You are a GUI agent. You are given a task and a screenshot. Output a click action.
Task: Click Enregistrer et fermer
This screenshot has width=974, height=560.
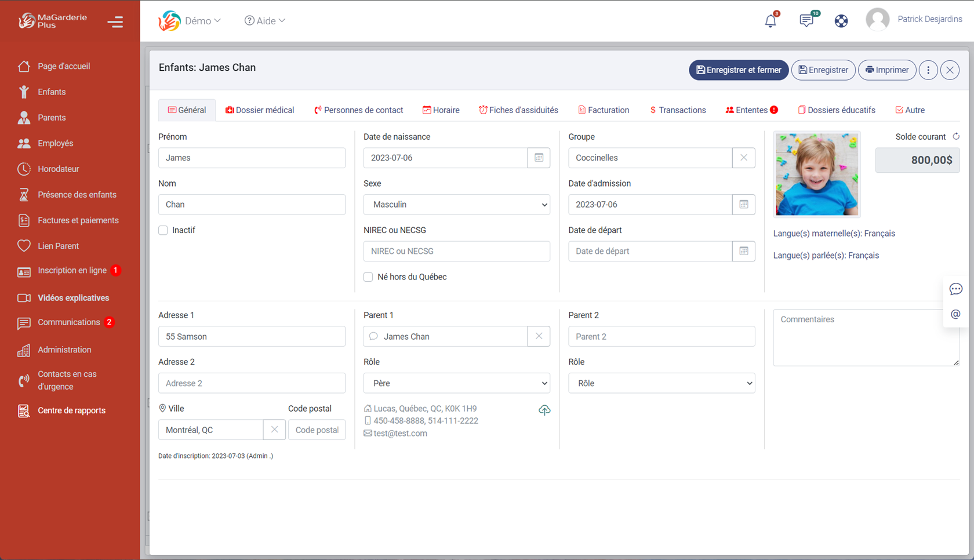point(739,70)
